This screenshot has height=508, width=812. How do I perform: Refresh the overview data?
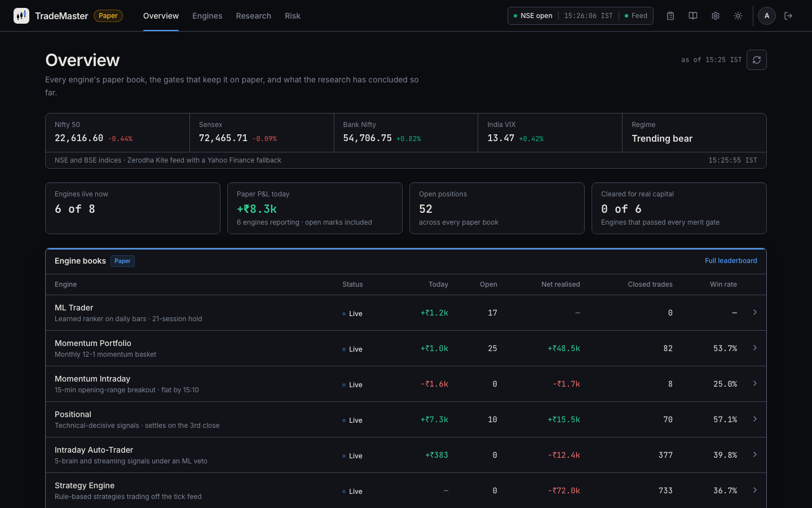(757, 60)
